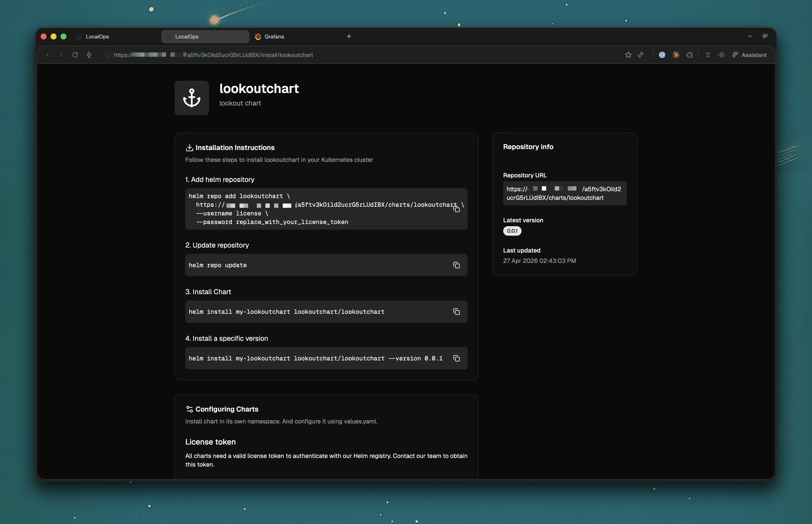Copy the Install Chart command

pos(457,312)
